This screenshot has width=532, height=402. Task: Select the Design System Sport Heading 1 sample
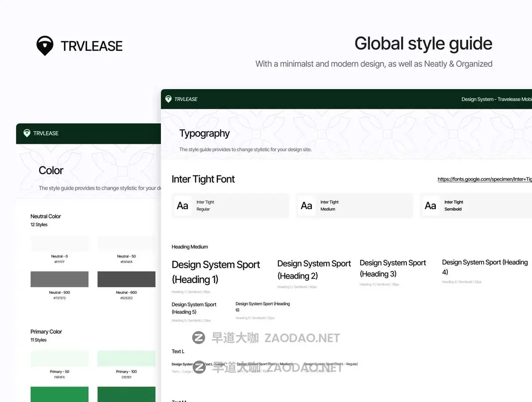[216, 270]
